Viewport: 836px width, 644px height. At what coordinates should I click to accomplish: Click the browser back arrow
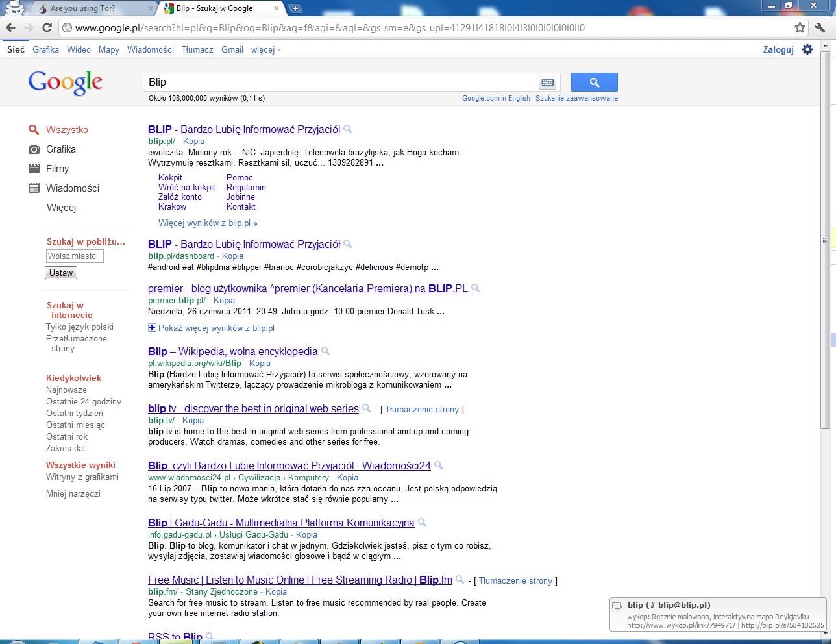pyautogui.click(x=10, y=28)
